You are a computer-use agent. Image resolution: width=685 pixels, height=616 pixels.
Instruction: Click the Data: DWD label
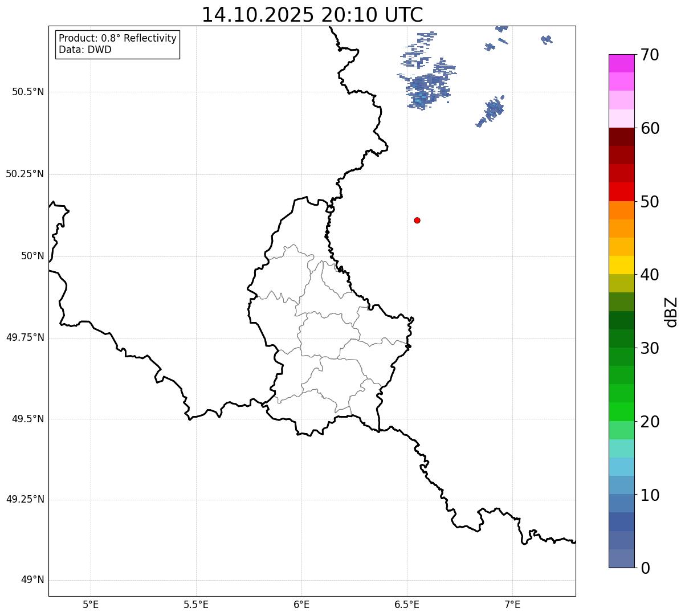pos(85,50)
